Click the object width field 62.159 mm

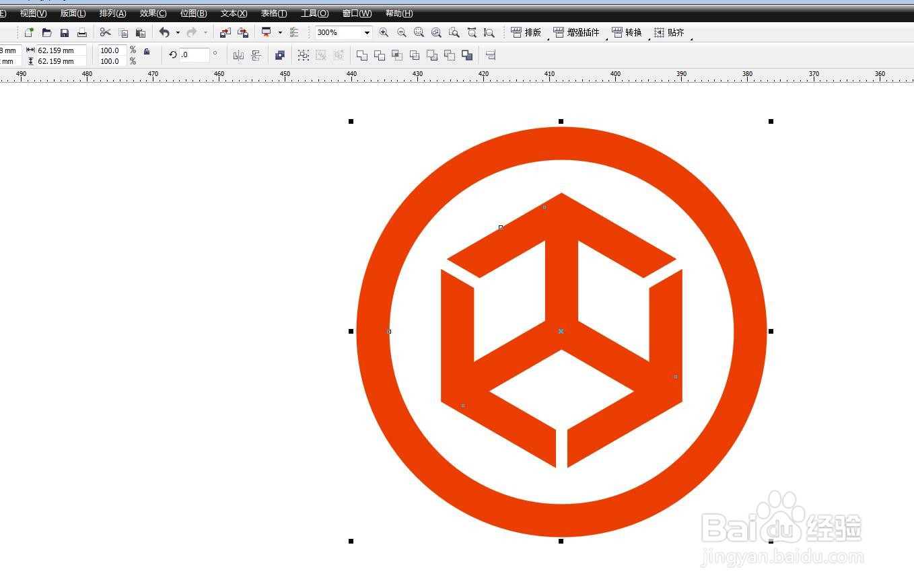pyautogui.click(x=61, y=50)
